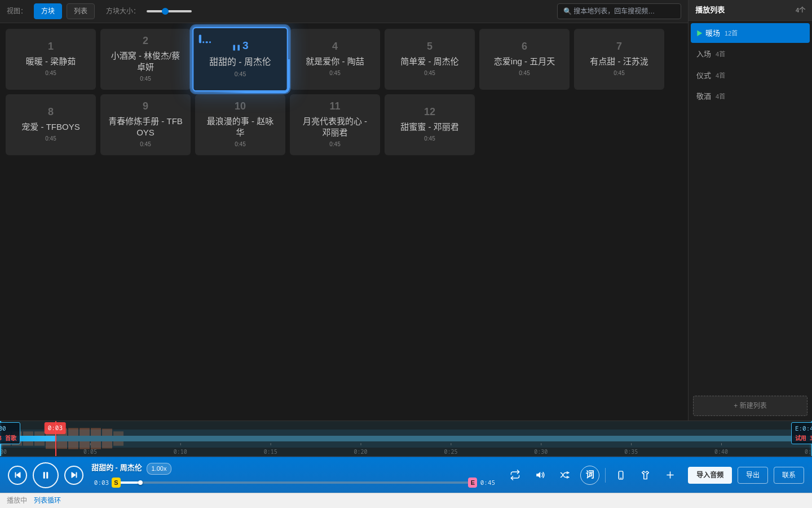This screenshot has width=812, height=508.
Task: Select song card 小酒窝 - 林俊杰/蔡卓妍
Action: pyautogui.click(x=145, y=59)
